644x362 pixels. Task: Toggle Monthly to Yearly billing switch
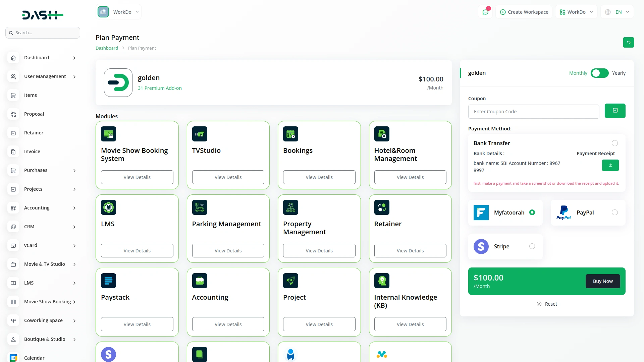coord(599,73)
